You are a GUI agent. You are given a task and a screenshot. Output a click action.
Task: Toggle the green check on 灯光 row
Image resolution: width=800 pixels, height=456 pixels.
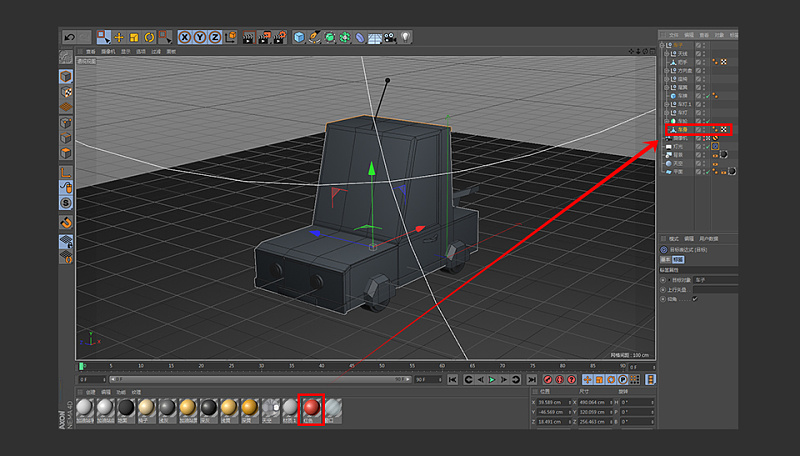[709, 146]
